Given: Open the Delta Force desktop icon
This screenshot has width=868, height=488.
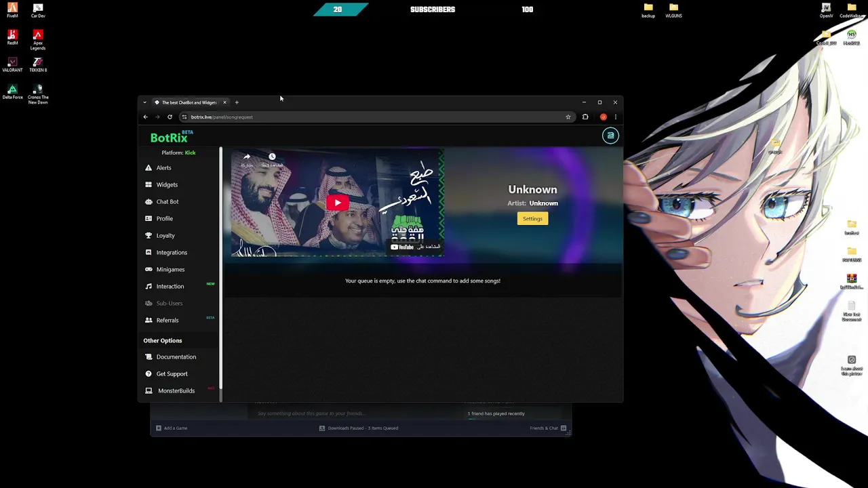Looking at the screenshot, I should [x=12, y=92].
